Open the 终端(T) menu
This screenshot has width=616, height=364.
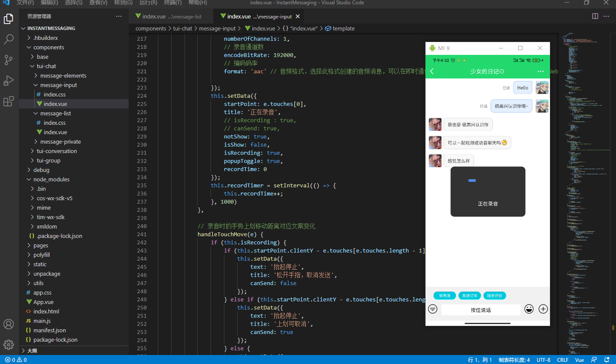[x=173, y=3]
